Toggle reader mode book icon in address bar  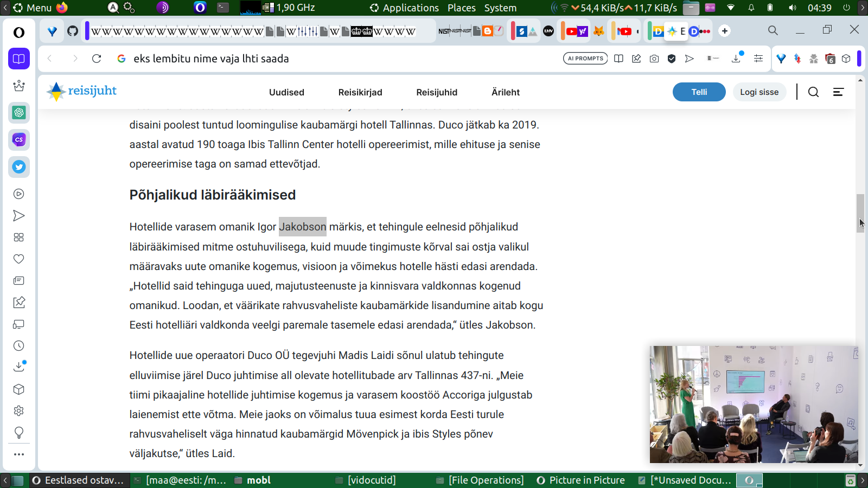618,59
